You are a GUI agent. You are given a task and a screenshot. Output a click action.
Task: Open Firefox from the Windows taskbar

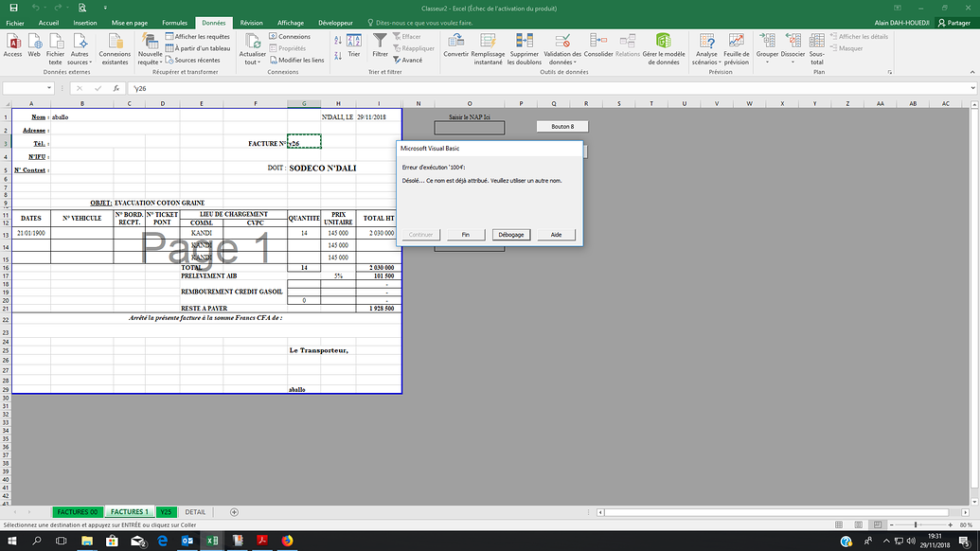288,541
